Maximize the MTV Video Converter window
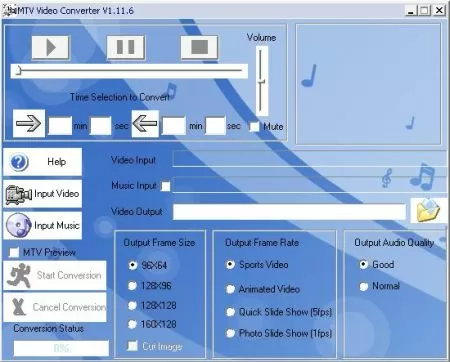This screenshot has height=362, width=450. [425, 11]
